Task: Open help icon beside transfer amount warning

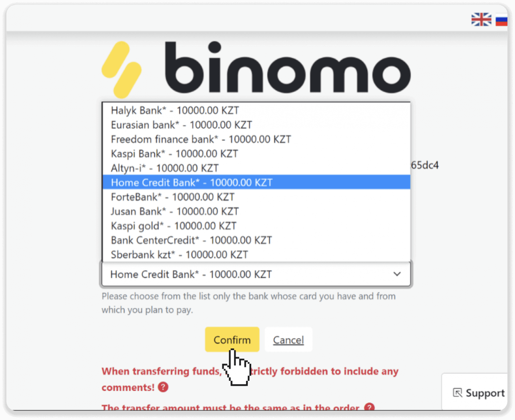Action: 369,407
